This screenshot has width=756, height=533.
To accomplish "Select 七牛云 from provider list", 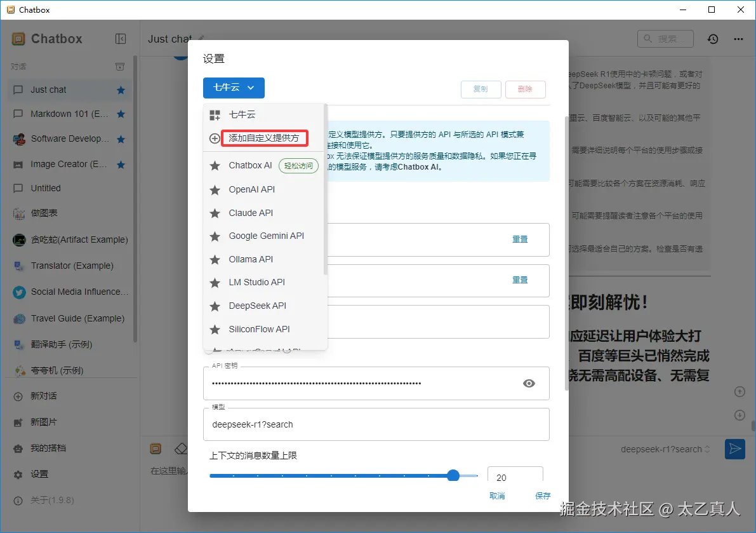I will (265, 115).
